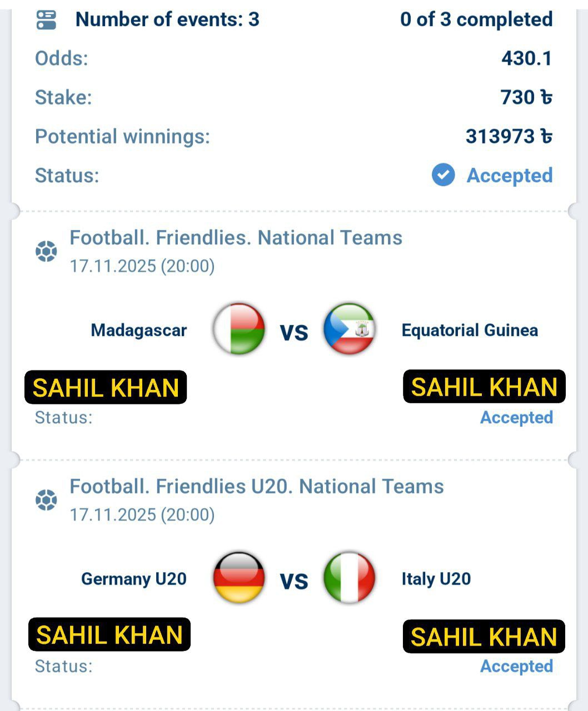This screenshot has width=588, height=711.
Task: Click the football icon beside Friendlies. National Teams
Action: pos(46,251)
